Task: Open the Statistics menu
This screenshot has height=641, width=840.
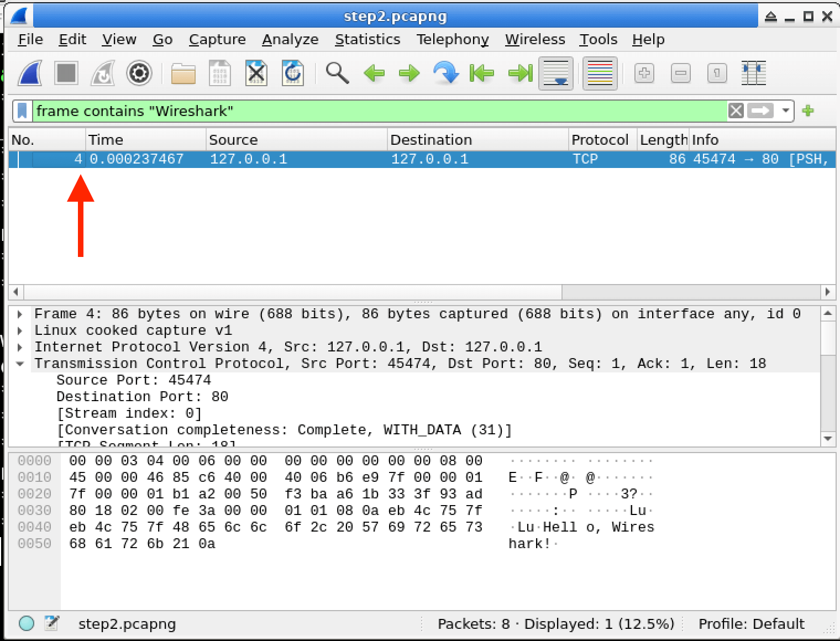Action: 368,40
